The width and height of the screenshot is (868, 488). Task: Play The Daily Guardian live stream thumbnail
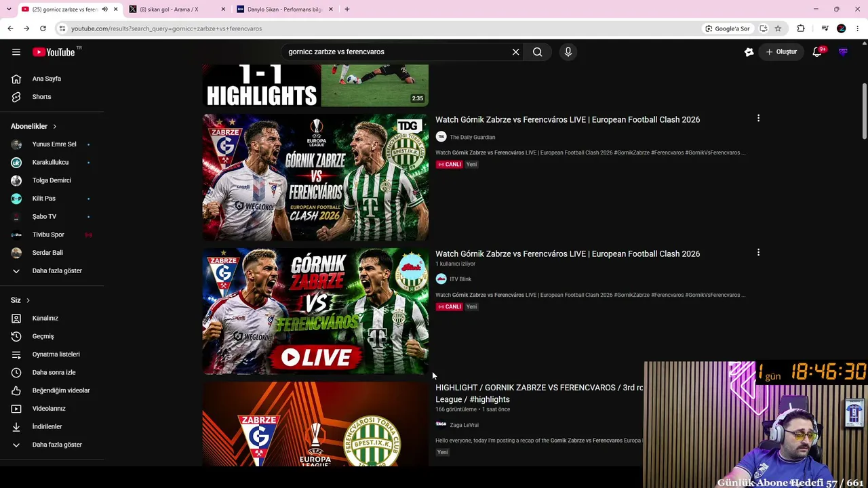point(315,178)
